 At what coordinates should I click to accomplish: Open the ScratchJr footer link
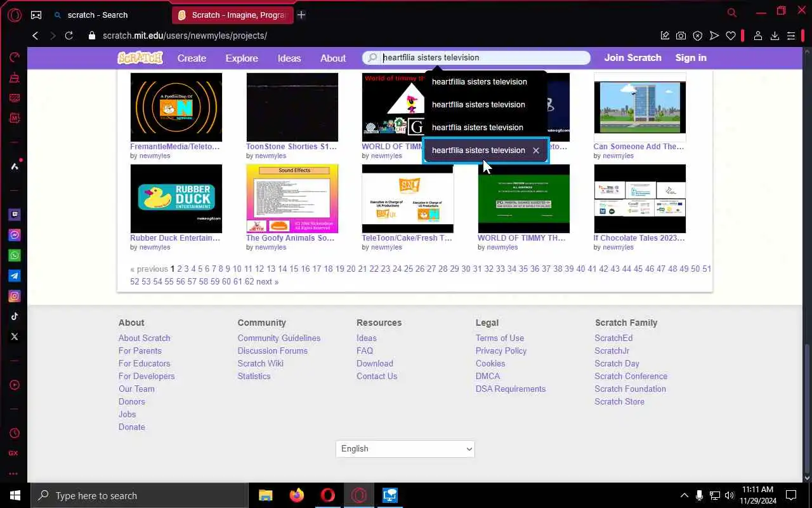pos(612,351)
